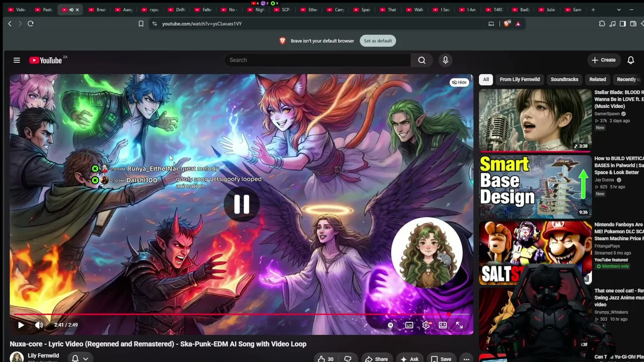The width and height of the screenshot is (644, 362).
Task: Open the GamerSpawn channel name
Action: click(x=607, y=114)
